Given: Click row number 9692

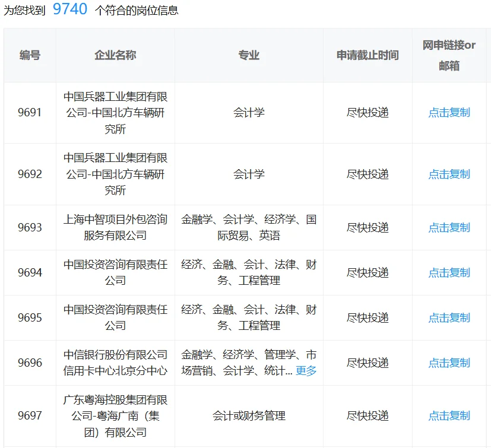Looking at the screenshot, I should click(x=30, y=174).
